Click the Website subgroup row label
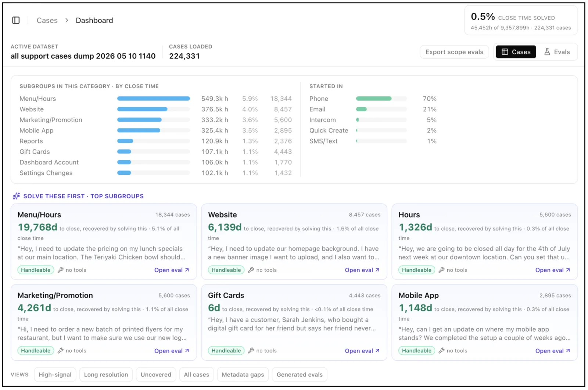Viewport: 588px width, 390px height. point(32,109)
